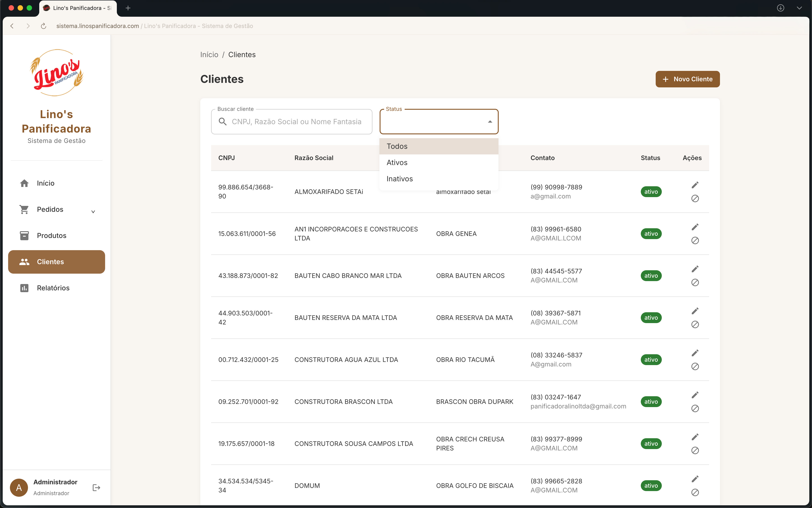Deactivate AN1 INCORPORACOES client block icon

tap(695, 240)
